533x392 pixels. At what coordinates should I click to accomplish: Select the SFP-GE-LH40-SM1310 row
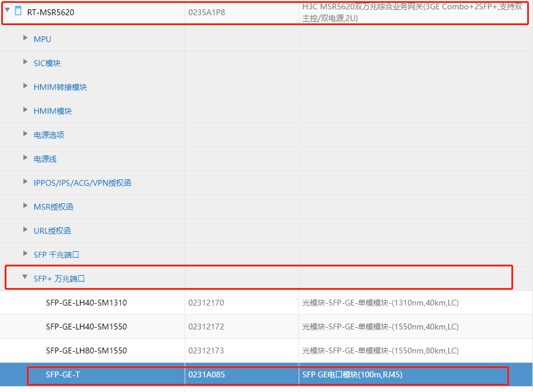[266, 303]
